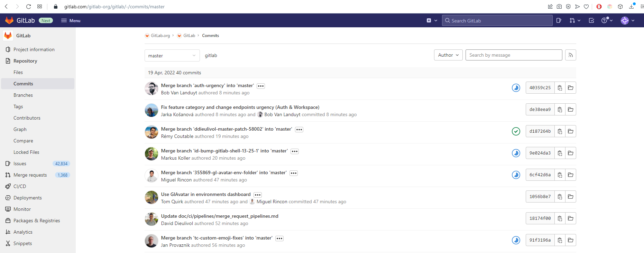The width and height of the screenshot is (644, 253).
Task: Open Bob Van Landuyt author link on 'auth-urgency' commit
Action: 179,93
